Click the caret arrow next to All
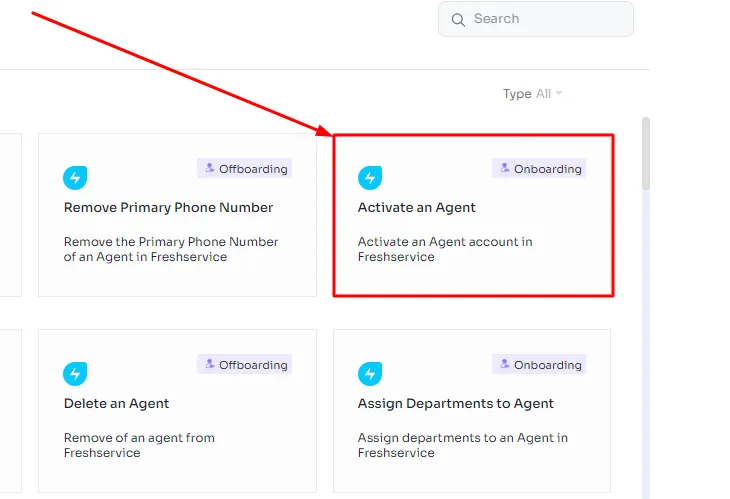 pos(559,93)
